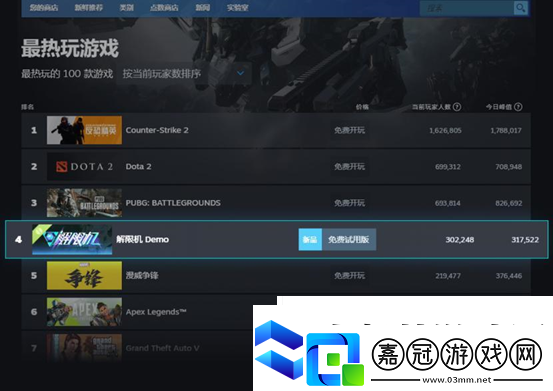Open the Counter-Strike 2 game thumbnail
553x391 pixels.
[84, 130]
